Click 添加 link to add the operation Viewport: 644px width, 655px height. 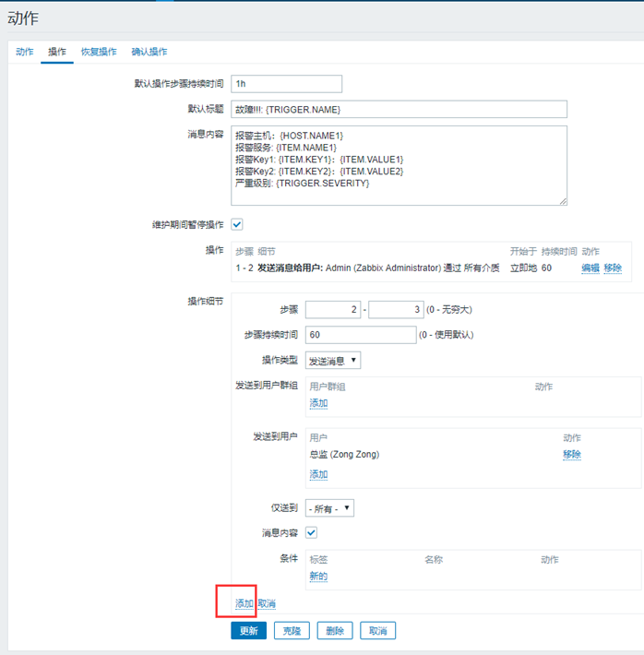point(244,603)
